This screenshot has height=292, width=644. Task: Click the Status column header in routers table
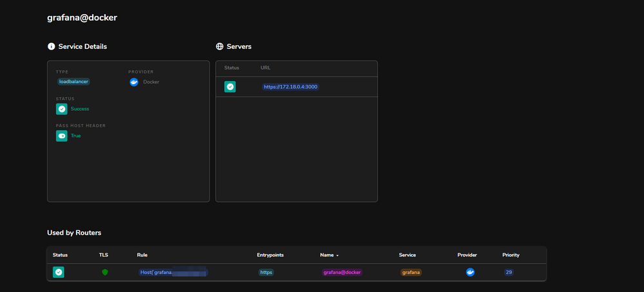[60, 255]
